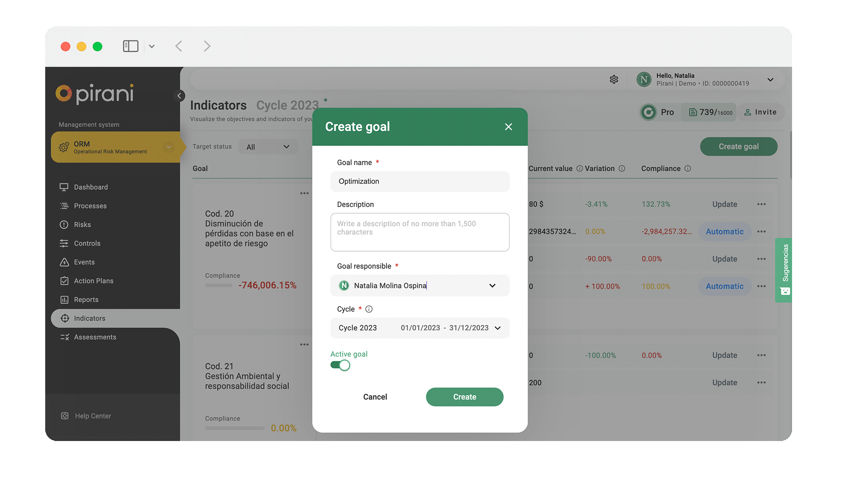Open the Reports section
Screen dimensions: 868x488
click(x=86, y=300)
